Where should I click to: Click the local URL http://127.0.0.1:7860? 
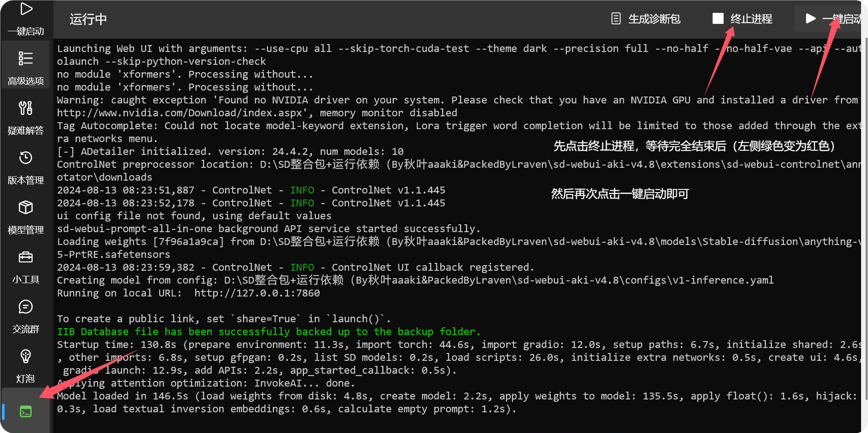click(x=257, y=293)
